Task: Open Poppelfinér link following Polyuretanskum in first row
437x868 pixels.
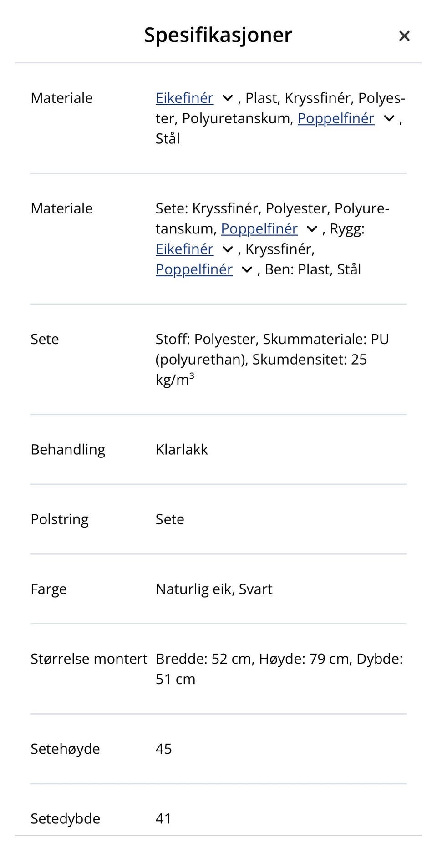Action: [336, 118]
